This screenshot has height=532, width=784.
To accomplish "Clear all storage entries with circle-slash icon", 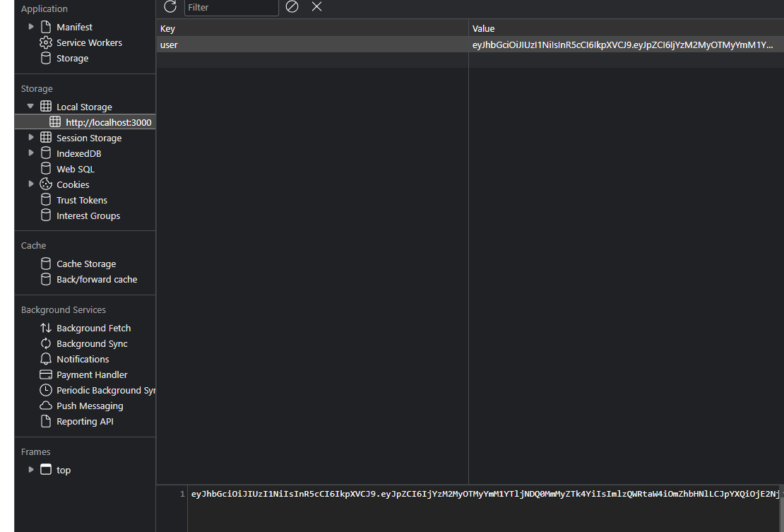I will click(x=292, y=6).
